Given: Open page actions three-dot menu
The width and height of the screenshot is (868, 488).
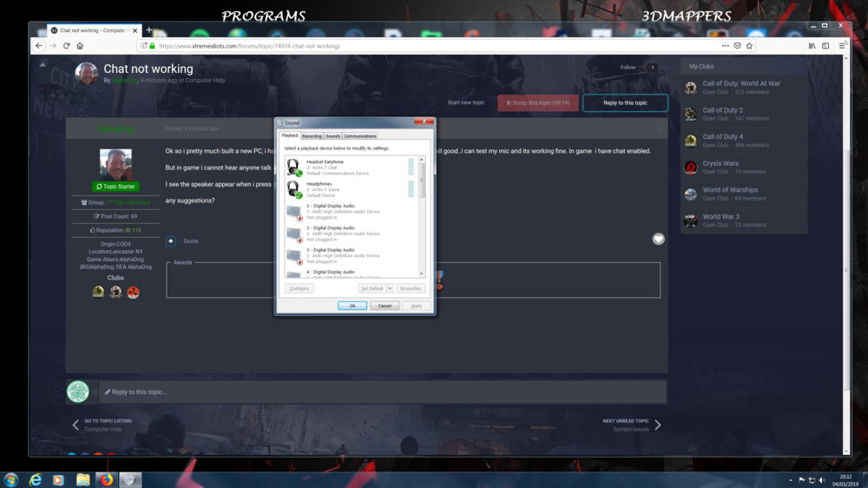Looking at the screenshot, I should click(725, 46).
